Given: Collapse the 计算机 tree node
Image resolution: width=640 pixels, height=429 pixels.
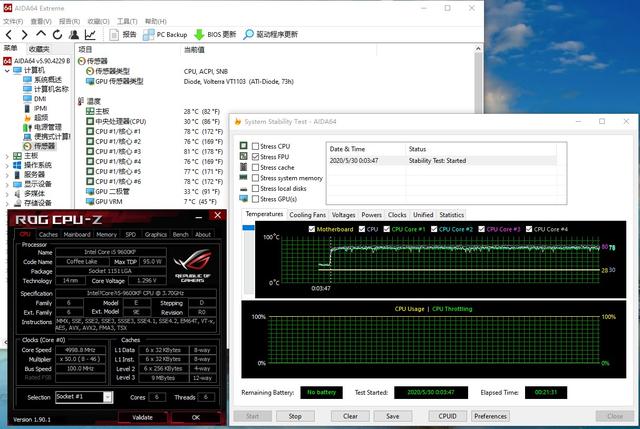Looking at the screenshot, I should 7,71.
